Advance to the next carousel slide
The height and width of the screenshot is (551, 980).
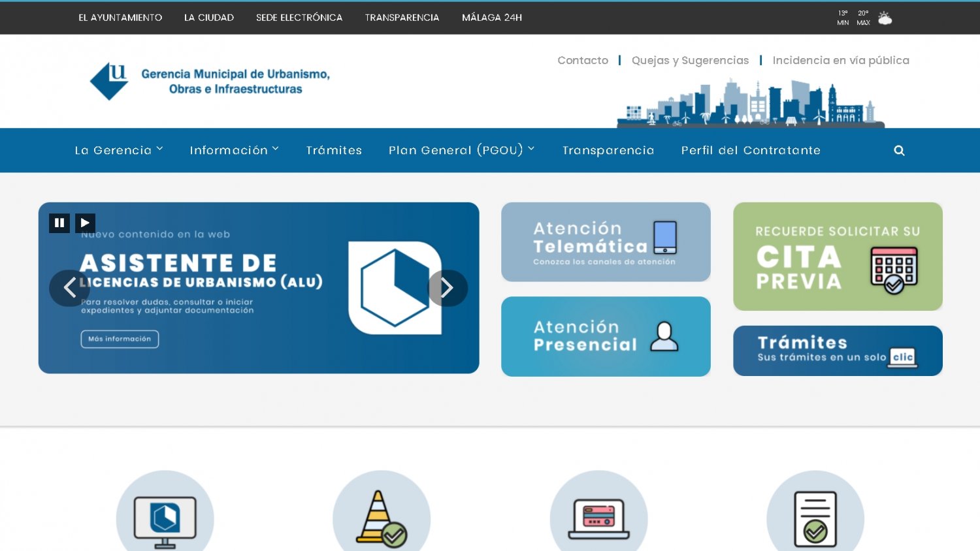(x=448, y=288)
